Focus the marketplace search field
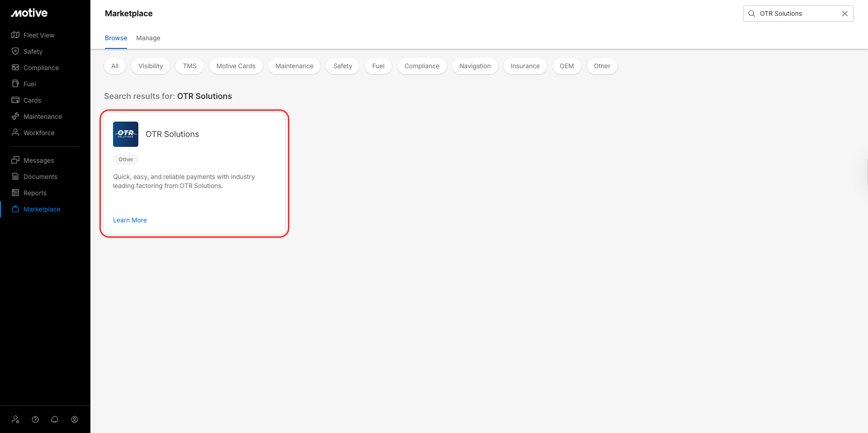Screen dimensions: 868x433 [x=798, y=14]
